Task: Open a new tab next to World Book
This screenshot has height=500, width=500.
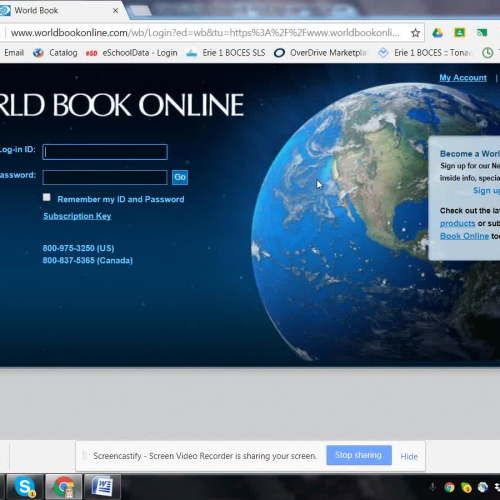Action: pos(141,11)
